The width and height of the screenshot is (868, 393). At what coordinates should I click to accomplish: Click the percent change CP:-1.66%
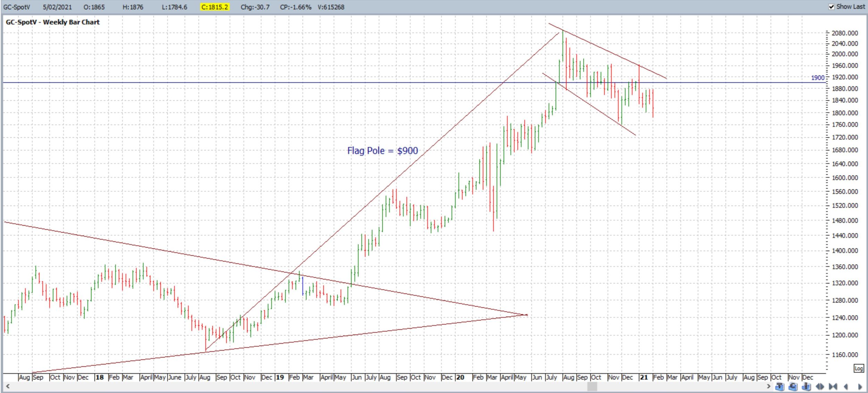click(x=296, y=7)
